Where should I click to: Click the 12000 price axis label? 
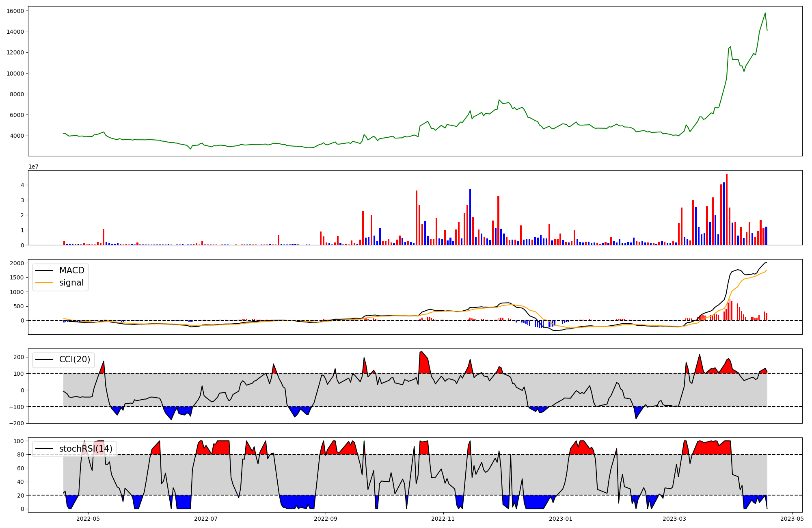tap(15, 52)
